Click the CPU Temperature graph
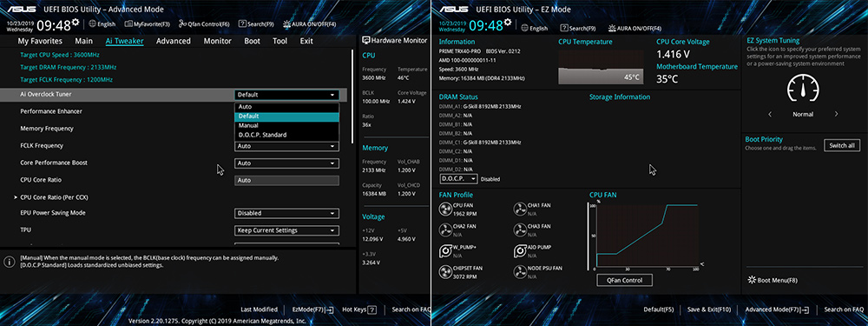Image resolution: width=868 pixels, height=326 pixels. click(602, 67)
